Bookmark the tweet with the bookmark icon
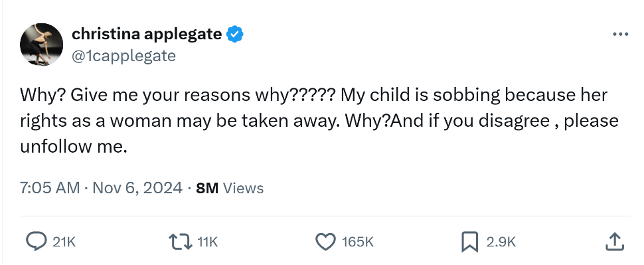Image resolution: width=644 pixels, height=265 pixels. [x=469, y=242]
